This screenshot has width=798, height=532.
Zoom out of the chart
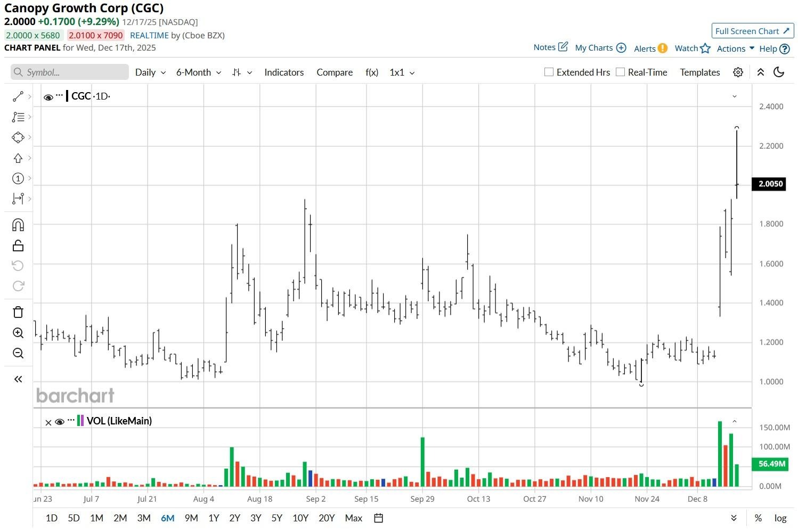[x=18, y=353]
